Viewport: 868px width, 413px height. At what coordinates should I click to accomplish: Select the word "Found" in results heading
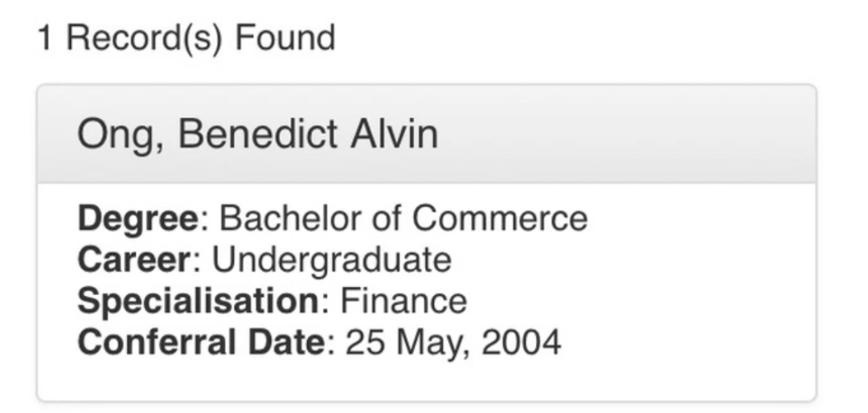(x=285, y=38)
